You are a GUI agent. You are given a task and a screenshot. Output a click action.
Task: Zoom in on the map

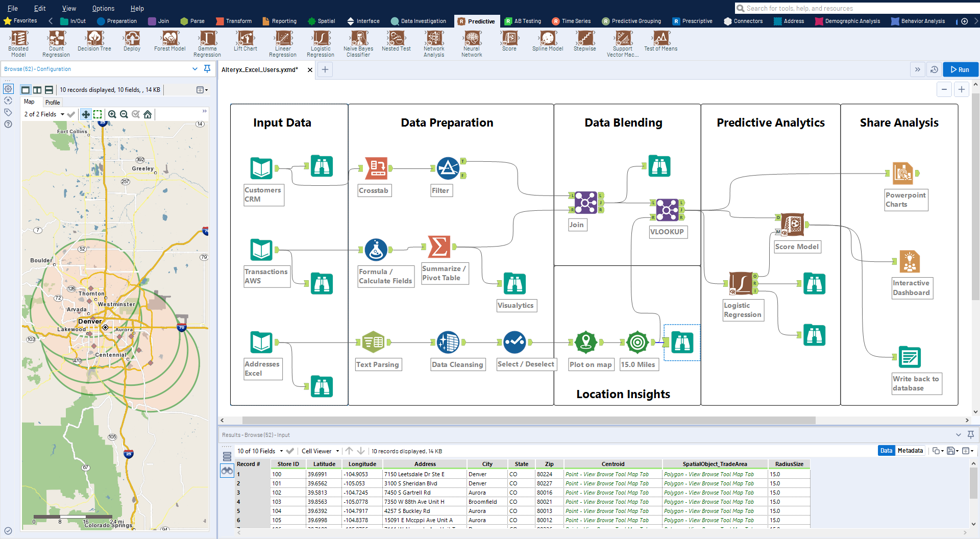point(112,114)
